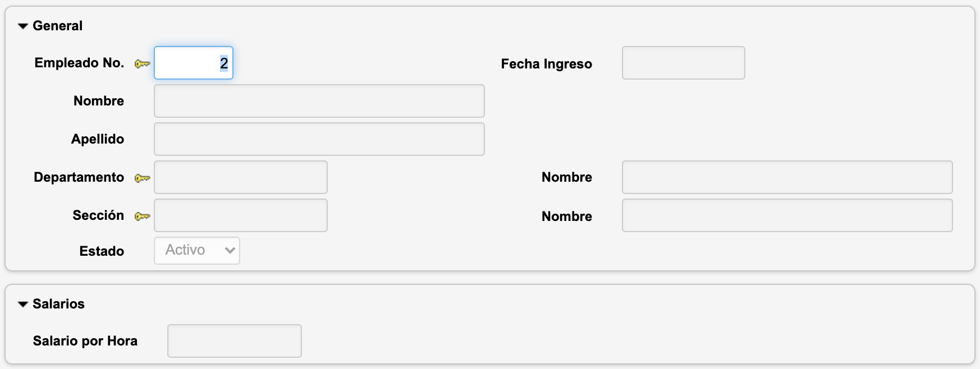This screenshot has width=980, height=369.
Task: Click the Apellido text field
Action: point(319,139)
